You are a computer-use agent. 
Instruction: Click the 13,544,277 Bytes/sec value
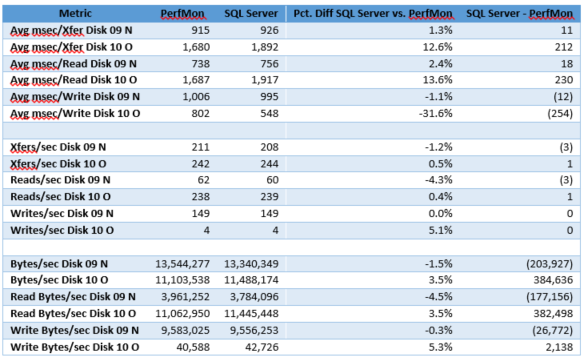(x=183, y=264)
